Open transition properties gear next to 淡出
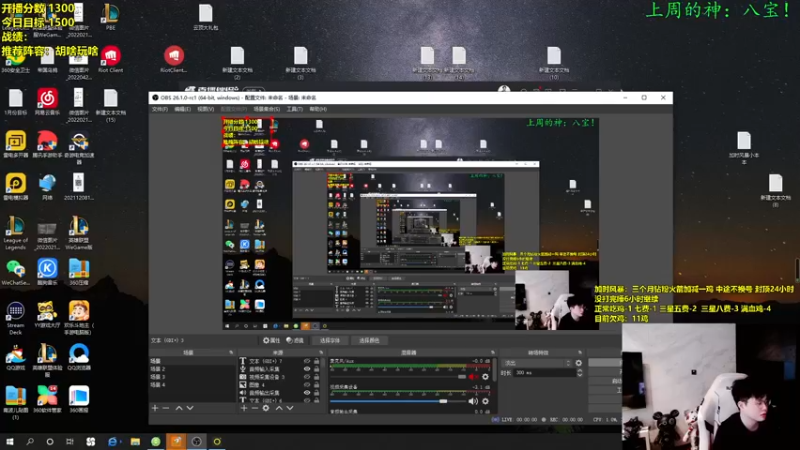This screenshot has width=800, height=450. point(579,363)
